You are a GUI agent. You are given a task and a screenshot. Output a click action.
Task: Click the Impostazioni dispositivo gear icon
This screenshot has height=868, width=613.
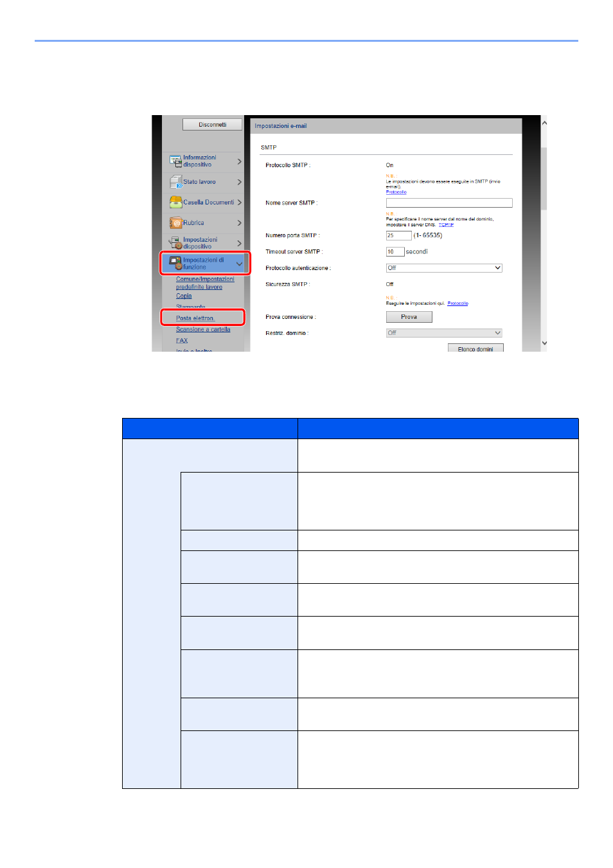(175, 243)
